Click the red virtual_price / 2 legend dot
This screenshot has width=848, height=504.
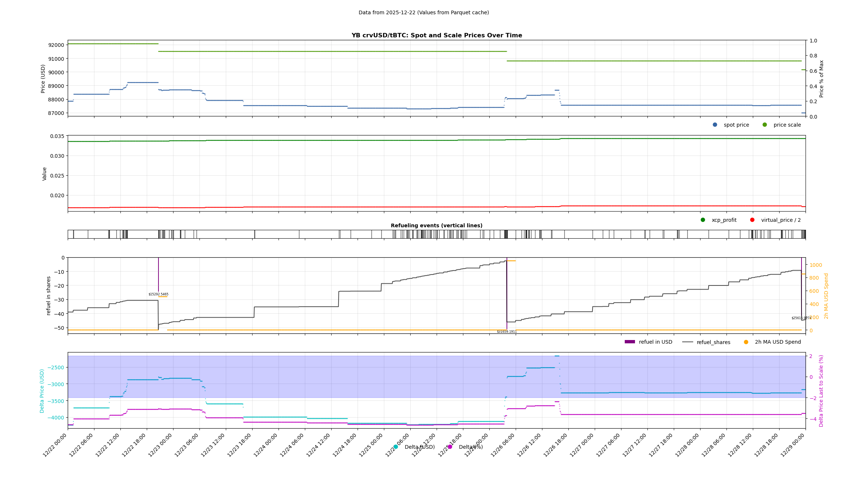[752, 220]
